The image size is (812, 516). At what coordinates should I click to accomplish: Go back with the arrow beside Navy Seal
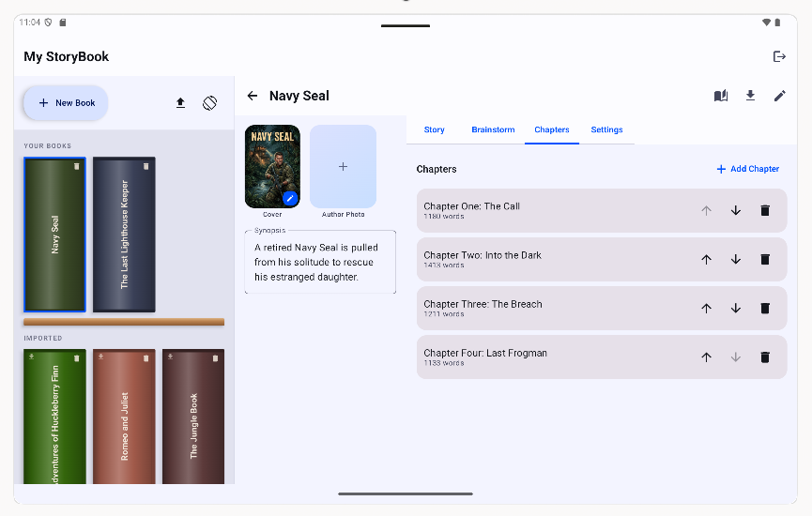[x=253, y=96]
